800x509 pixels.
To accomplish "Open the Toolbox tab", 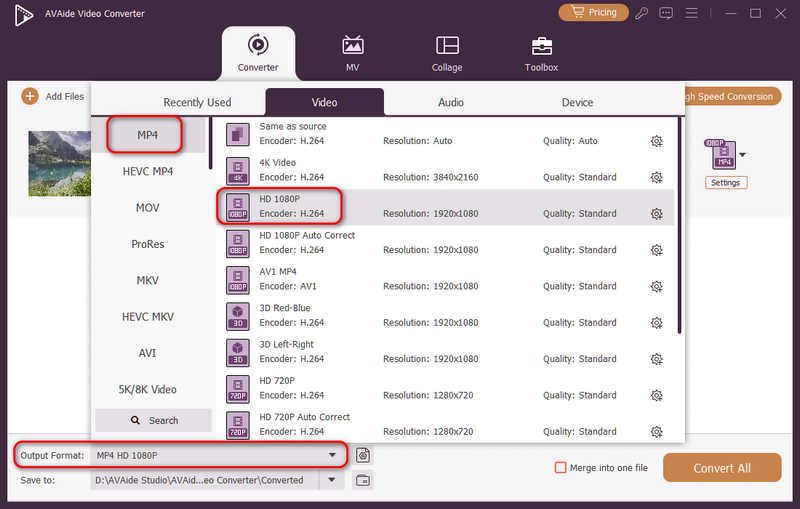I will point(541,54).
